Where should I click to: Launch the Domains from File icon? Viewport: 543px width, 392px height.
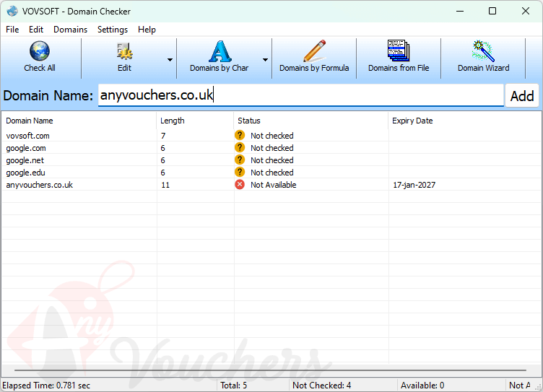(x=399, y=51)
